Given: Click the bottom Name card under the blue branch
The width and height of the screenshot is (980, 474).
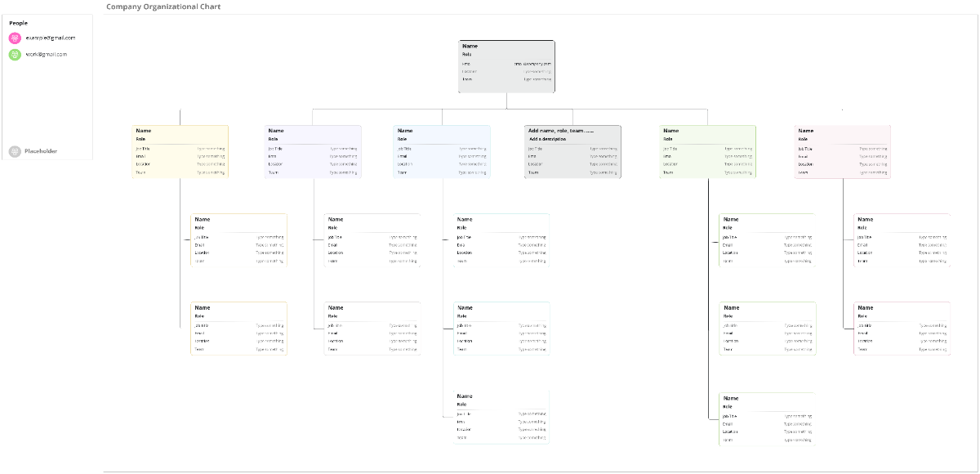Looking at the screenshot, I should click(501, 416).
